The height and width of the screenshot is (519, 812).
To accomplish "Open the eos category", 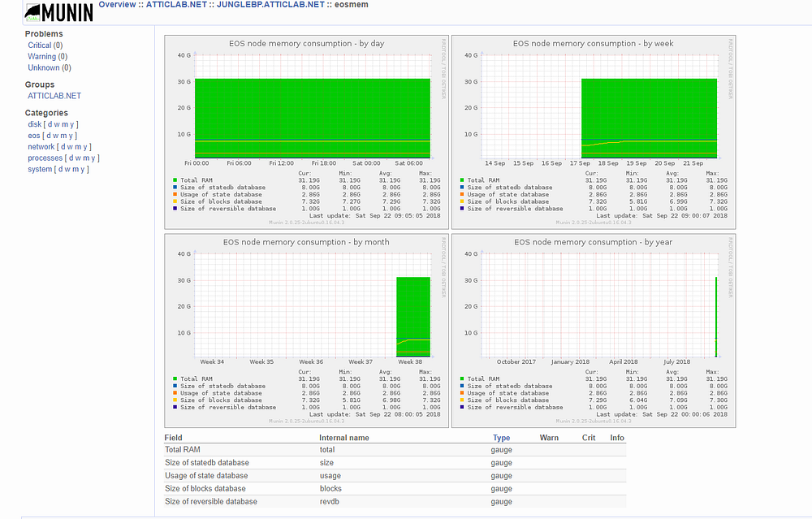I will pos(33,136).
